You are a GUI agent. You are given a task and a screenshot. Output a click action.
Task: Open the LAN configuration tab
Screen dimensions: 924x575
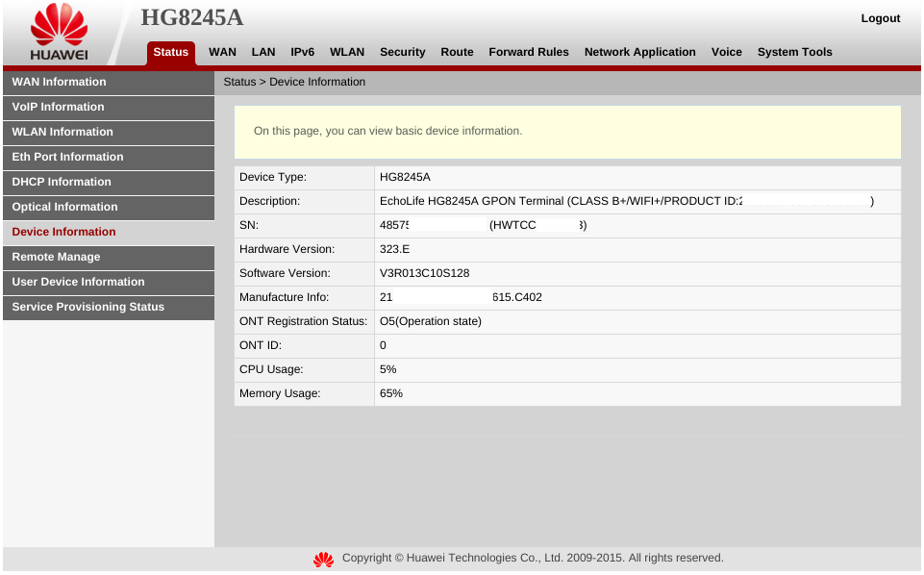click(x=263, y=52)
